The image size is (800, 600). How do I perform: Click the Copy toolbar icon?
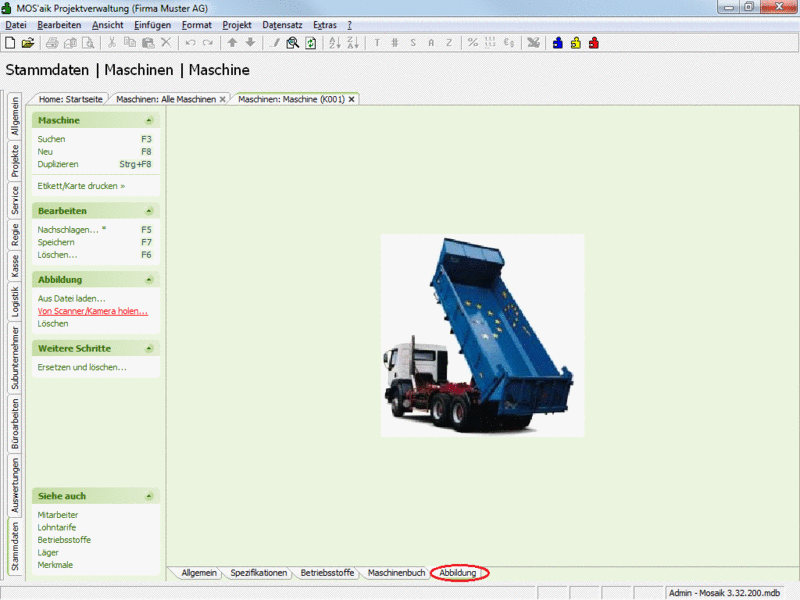pos(130,43)
